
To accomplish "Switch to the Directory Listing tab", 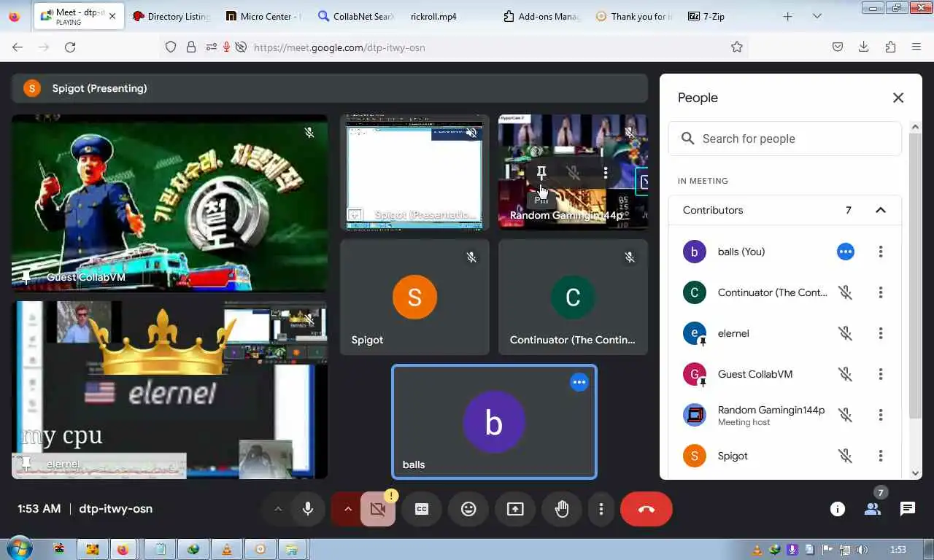I will coord(171,16).
